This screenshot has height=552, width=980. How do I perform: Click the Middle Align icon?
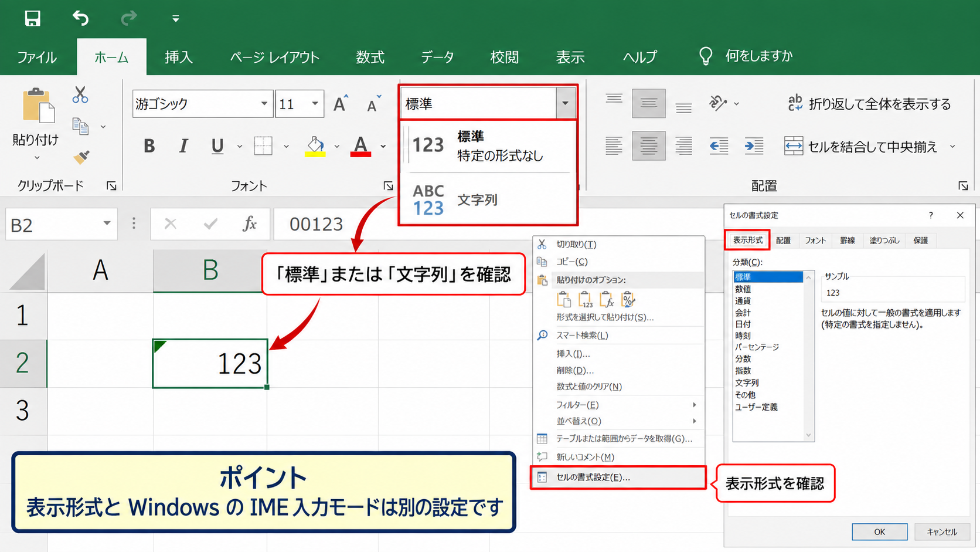(649, 104)
